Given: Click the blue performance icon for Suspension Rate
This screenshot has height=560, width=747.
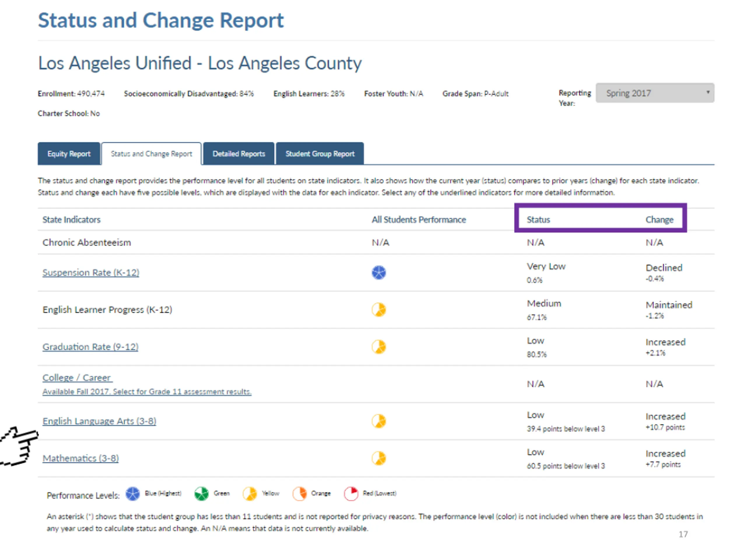Looking at the screenshot, I should 378,272.
